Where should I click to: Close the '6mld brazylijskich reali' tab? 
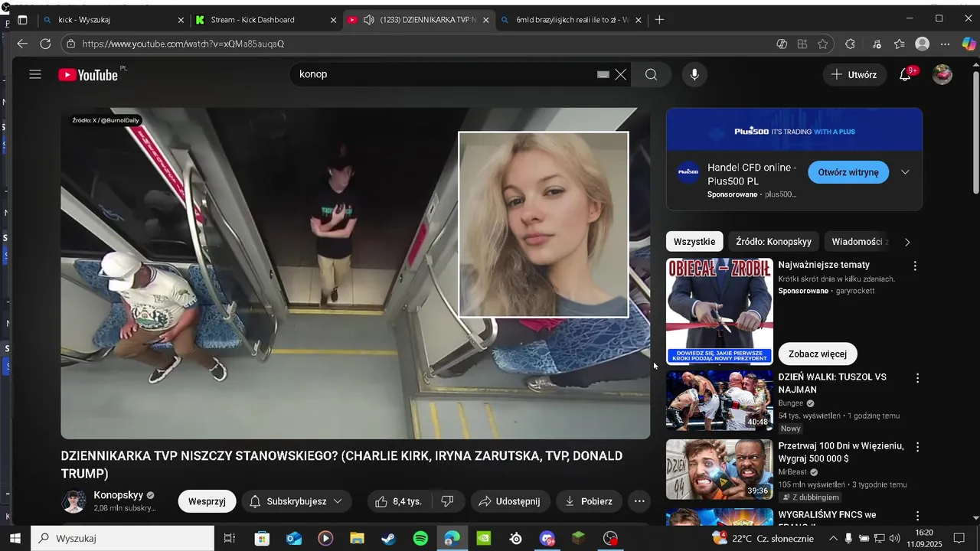[639, 20]
